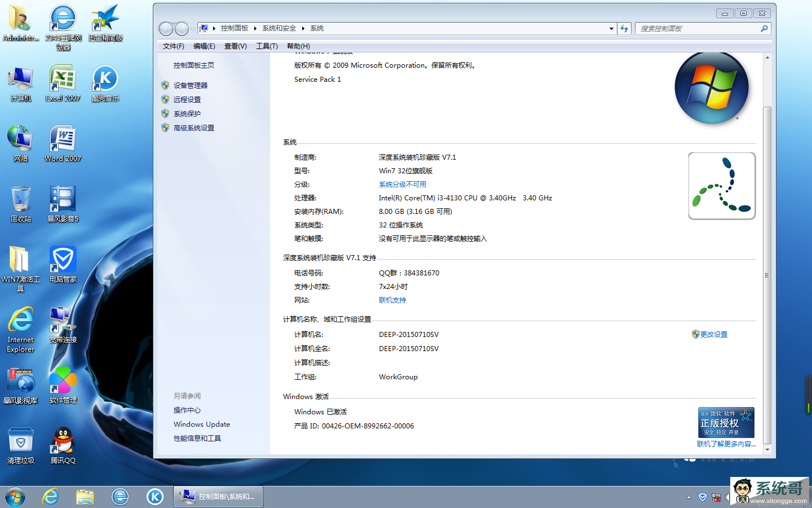Open the 帮助(H) menu
This screenshot has height=508, width=812.
pos(298,46)
